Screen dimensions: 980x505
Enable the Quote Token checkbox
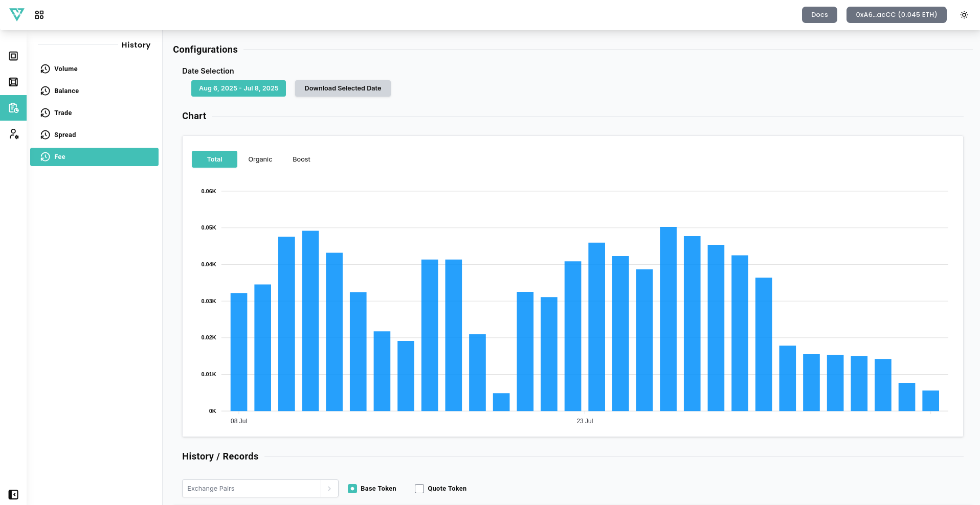(419, 489)
